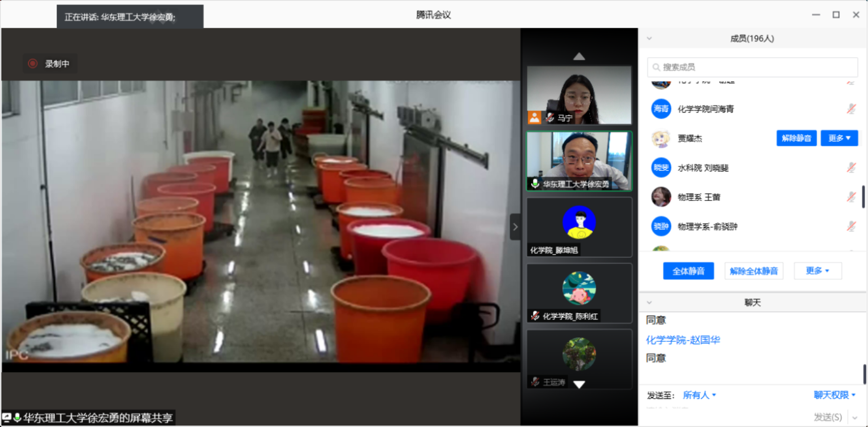Toggle muted mic icon for 水科院 刘晓斐
The image size is (868, 427).
pos(851,167)
